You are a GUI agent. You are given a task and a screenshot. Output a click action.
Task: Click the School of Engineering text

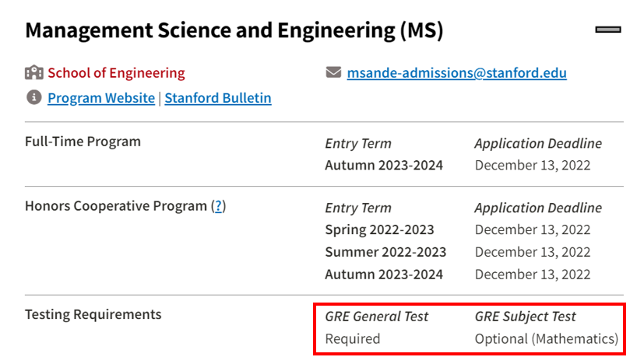click(x=116, y=72)
